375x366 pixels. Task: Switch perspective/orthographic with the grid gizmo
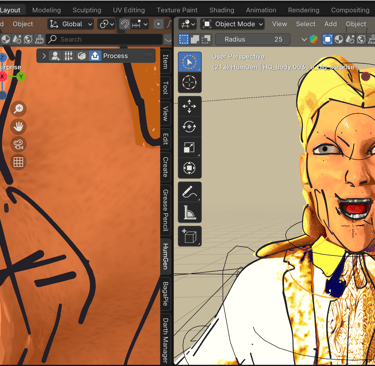(x=18, y=162)
